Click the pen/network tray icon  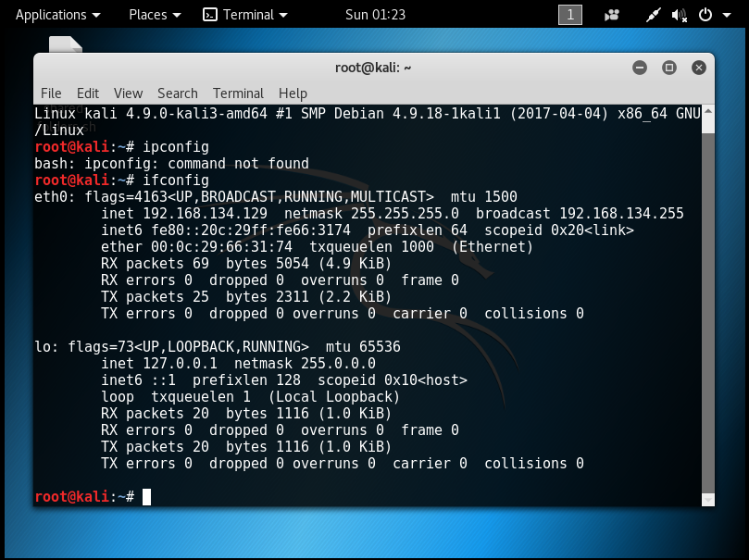pos(653,16)
